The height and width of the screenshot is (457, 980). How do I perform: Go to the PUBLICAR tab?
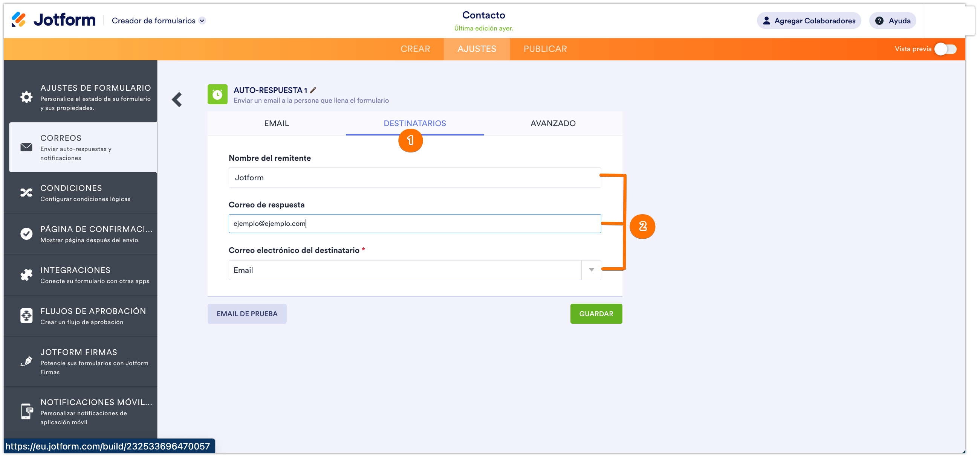click(545, 49)
